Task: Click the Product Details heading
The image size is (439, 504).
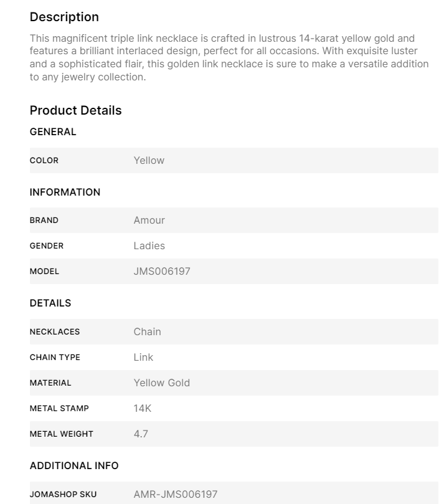Action: (x=75, y=111)
